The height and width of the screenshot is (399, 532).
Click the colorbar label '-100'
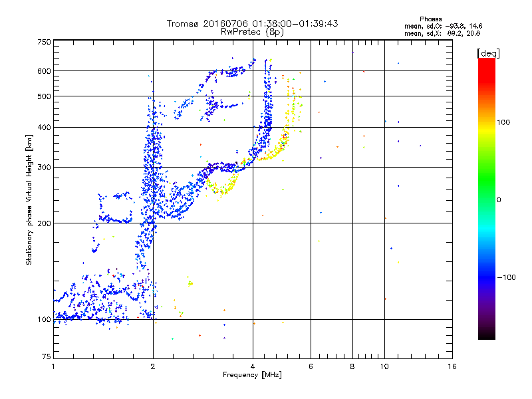pos(507,277)
